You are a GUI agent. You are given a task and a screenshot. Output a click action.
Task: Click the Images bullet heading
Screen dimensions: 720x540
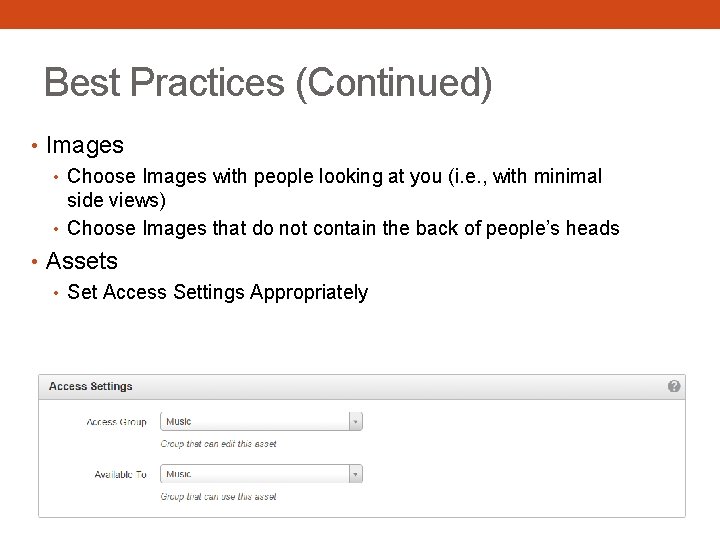(85, 145)
